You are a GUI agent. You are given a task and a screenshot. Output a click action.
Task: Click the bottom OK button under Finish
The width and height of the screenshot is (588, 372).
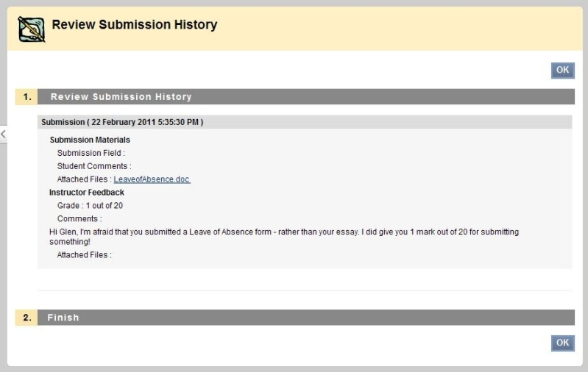click(562, 343)
